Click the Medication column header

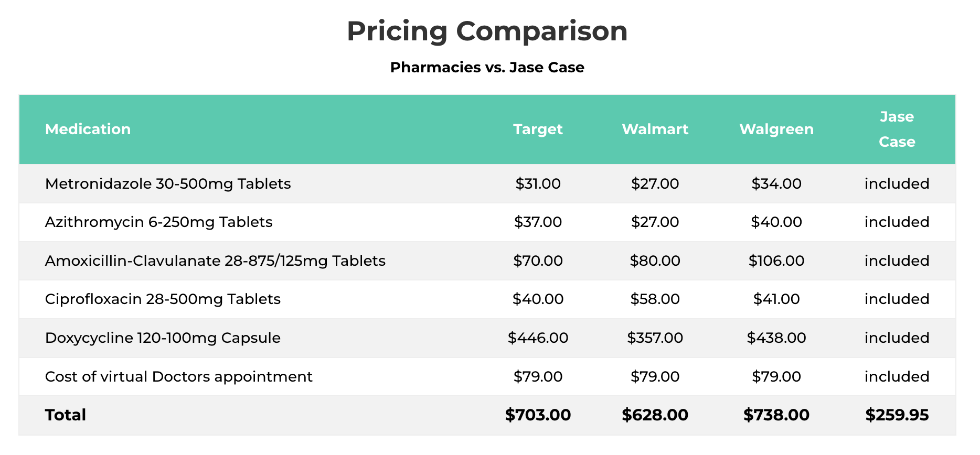pyautogui.click(x=88, y=129)
